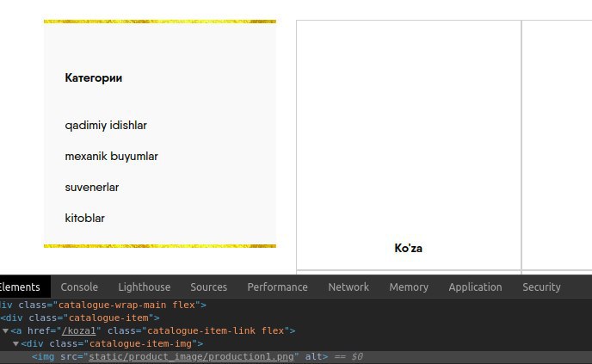Switch to the Elements tab
This screenshot has height=364, width=592.
(x=20, y=287)
